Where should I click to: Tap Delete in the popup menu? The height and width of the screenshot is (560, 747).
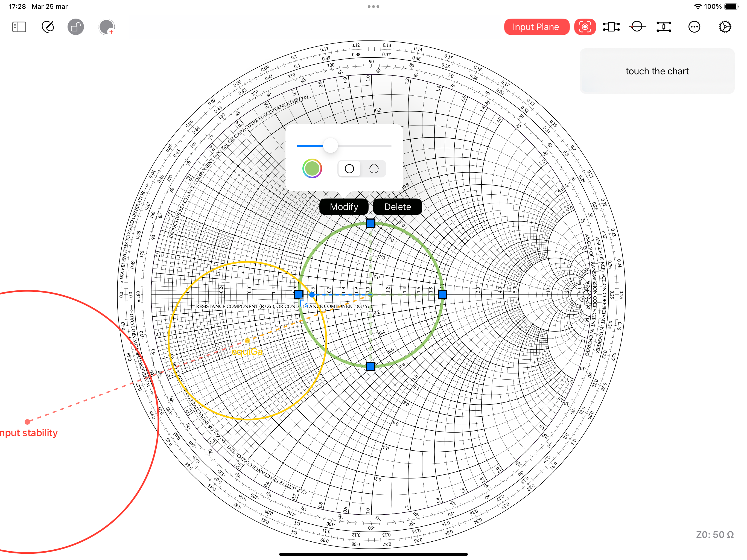click(x=398, y=207)
